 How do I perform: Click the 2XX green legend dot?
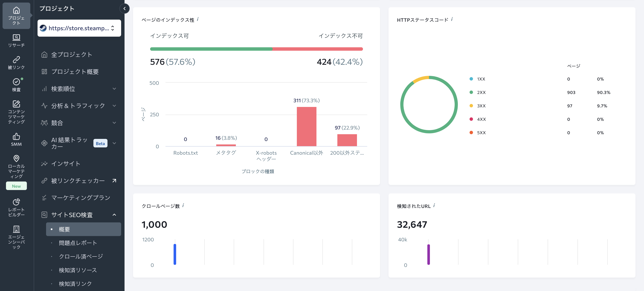tap(471, 92)
